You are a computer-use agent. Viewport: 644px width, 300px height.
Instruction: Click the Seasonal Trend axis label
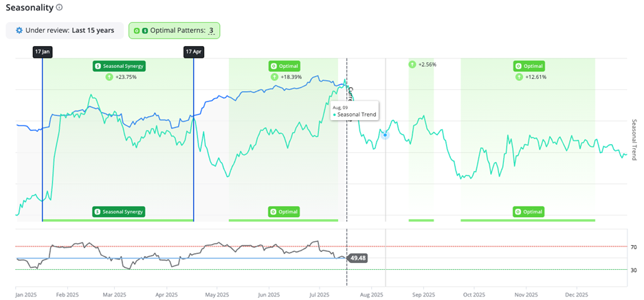coord(634,139)
